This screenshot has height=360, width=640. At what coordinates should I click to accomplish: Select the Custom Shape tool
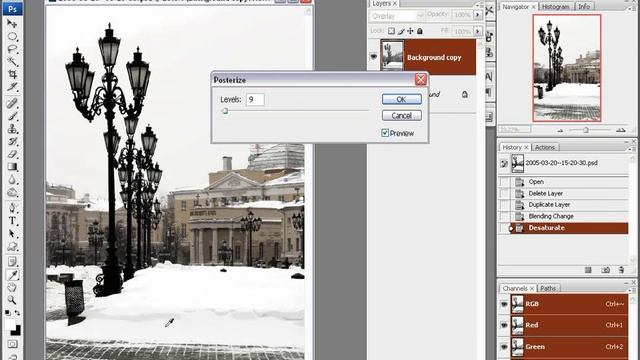(x=12, y=247)
